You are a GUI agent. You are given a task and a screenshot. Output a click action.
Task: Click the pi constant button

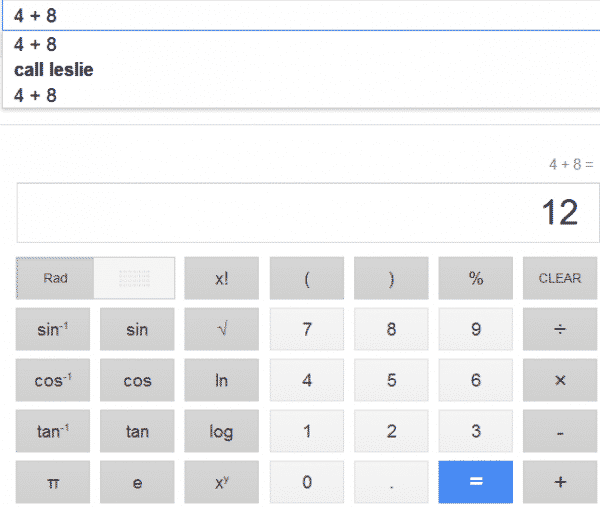pyautogui.click(x=52, y=482)
